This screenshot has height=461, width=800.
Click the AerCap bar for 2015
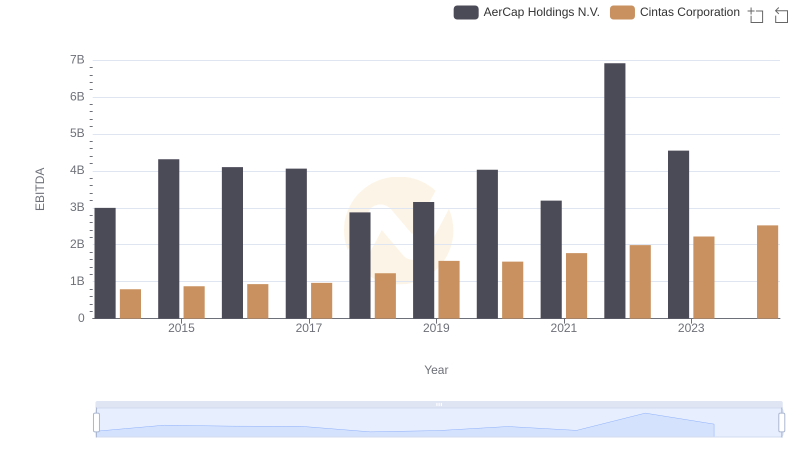(x=168, y=239)
